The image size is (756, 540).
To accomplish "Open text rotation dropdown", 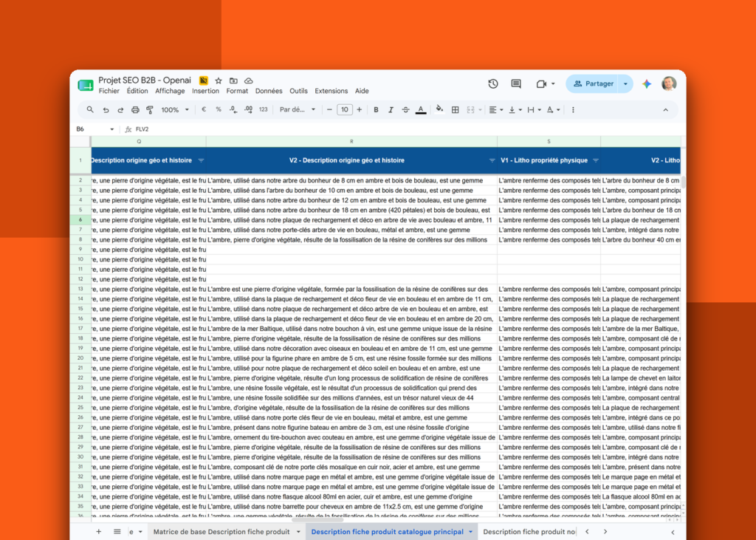I will pyautogui.click(x=554, y=109).
